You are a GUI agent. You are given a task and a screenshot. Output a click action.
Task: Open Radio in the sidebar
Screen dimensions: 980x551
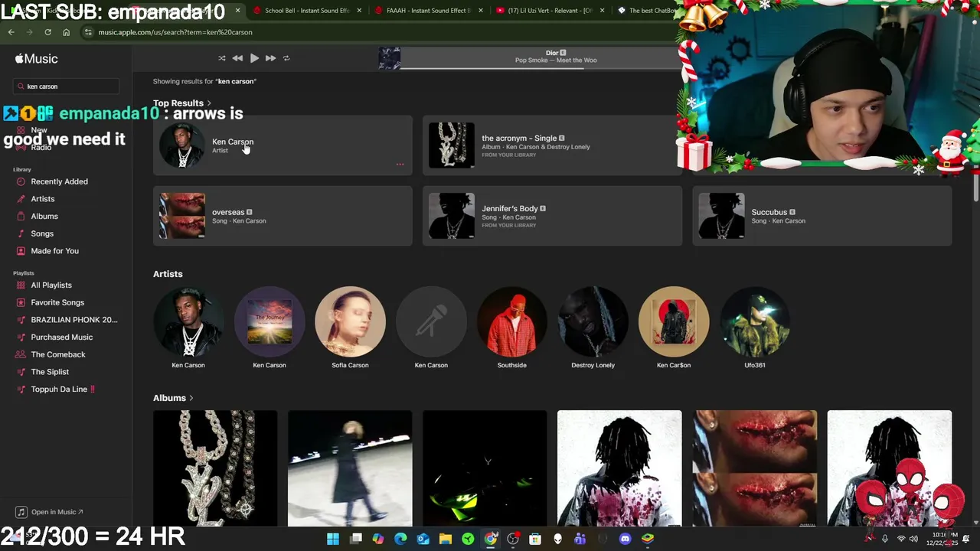41,147
